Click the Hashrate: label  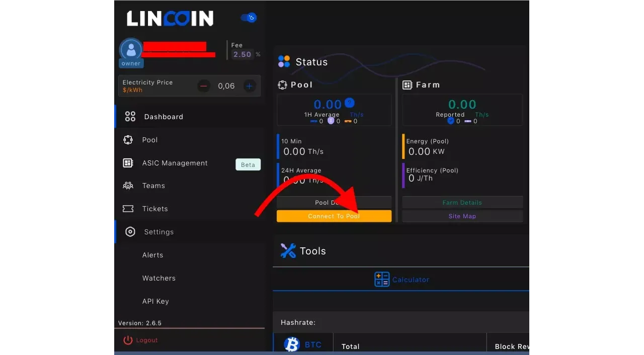(298, 323)
